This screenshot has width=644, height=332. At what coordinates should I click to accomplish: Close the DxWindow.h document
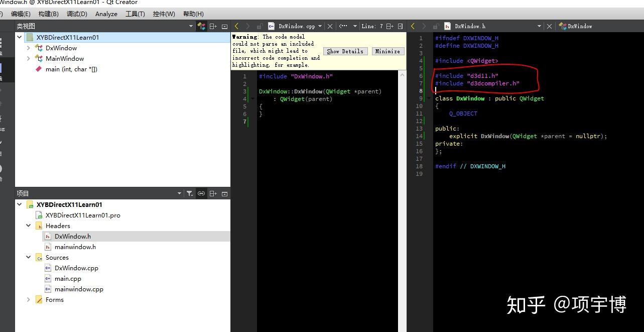tap(549, 26)
